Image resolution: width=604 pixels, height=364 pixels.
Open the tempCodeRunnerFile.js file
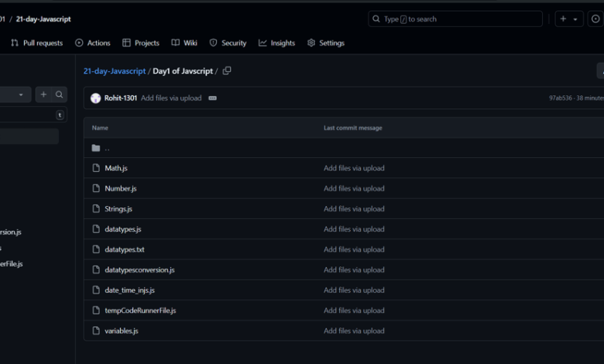(140, 311)
